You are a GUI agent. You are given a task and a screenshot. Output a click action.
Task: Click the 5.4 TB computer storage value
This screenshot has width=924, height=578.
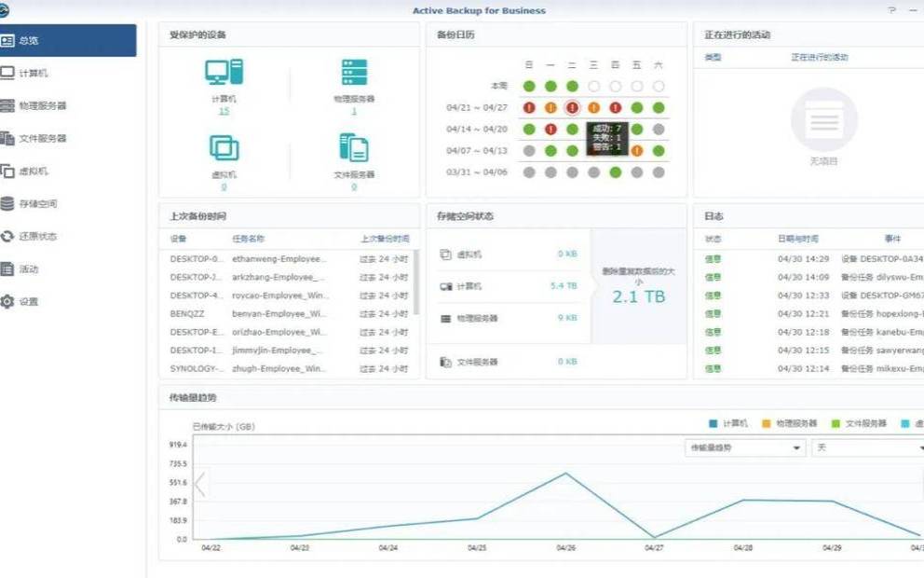coord(564,286)
